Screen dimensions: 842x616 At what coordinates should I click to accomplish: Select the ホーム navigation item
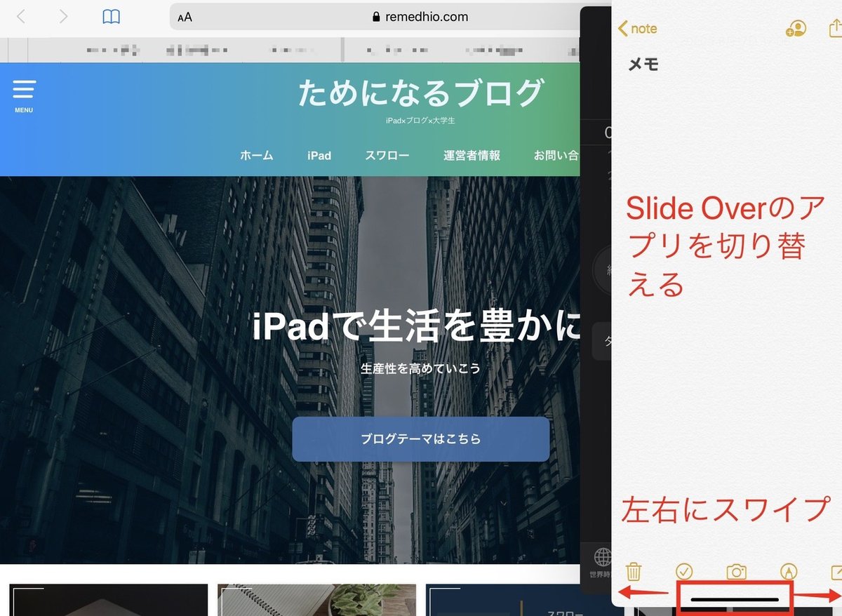(256, 155)
